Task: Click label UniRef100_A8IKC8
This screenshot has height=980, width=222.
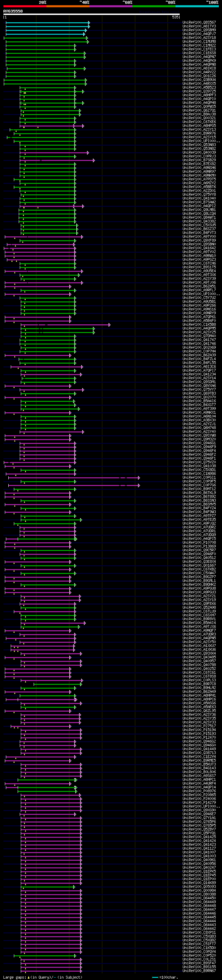Action: pyautogui.click(x=199, y=68)
